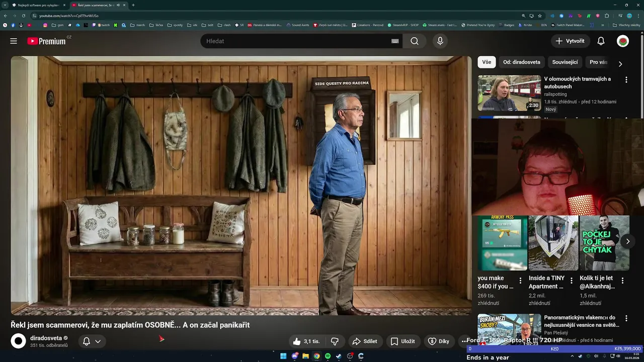This screenshot has height=362, width=644.
Task: Open the browser zoom magnifier icon
Action: click(523, 16)
